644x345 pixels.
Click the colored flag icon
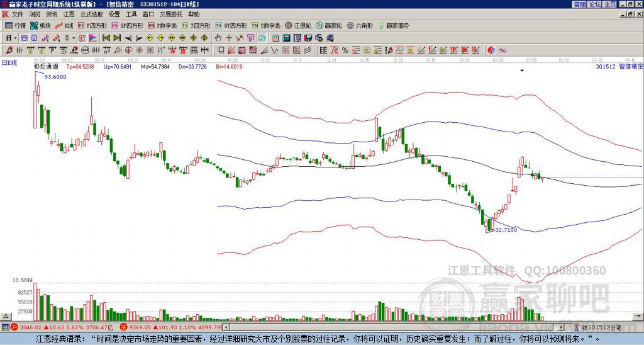point(93,38)
